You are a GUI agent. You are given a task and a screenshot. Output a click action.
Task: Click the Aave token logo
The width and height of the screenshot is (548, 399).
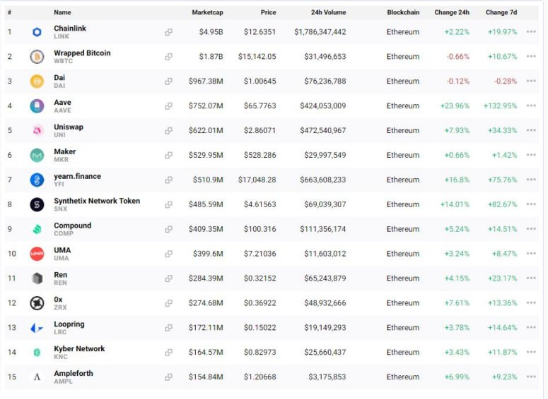(37, 106)
